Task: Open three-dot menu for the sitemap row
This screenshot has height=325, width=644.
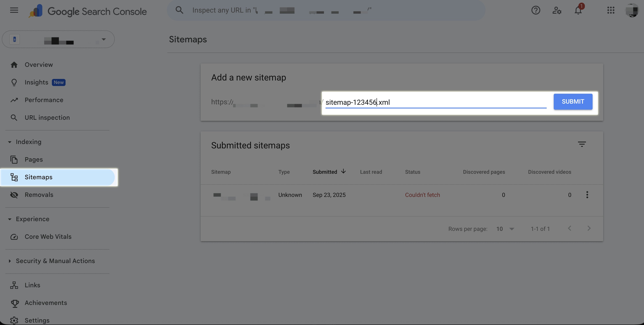Action: tap(587, 195)
